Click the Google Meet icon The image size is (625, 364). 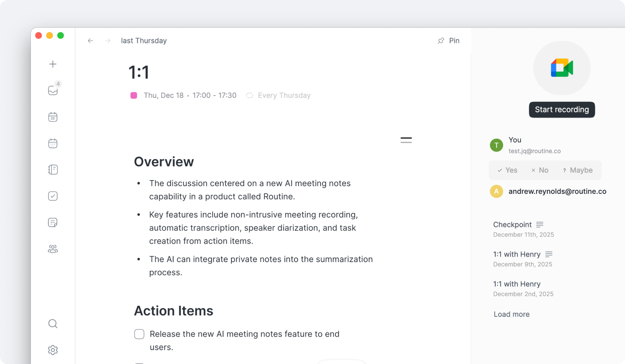tap(562, 68)
